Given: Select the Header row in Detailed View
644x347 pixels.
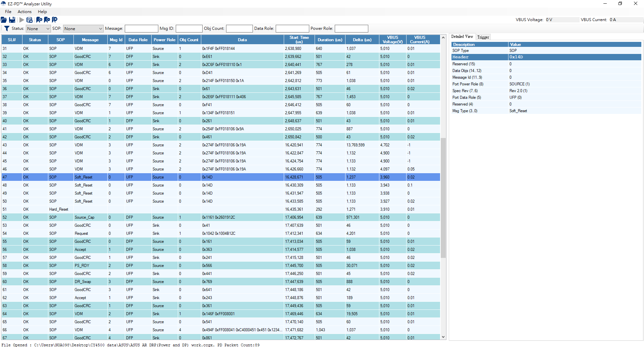Looking at the screenshot, I should (x=546, y=57).
